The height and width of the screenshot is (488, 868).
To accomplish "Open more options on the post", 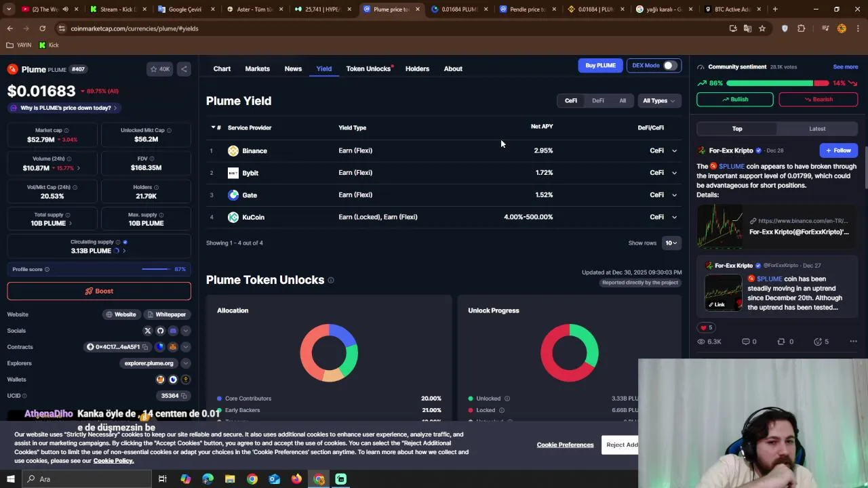I will point(853,342).
